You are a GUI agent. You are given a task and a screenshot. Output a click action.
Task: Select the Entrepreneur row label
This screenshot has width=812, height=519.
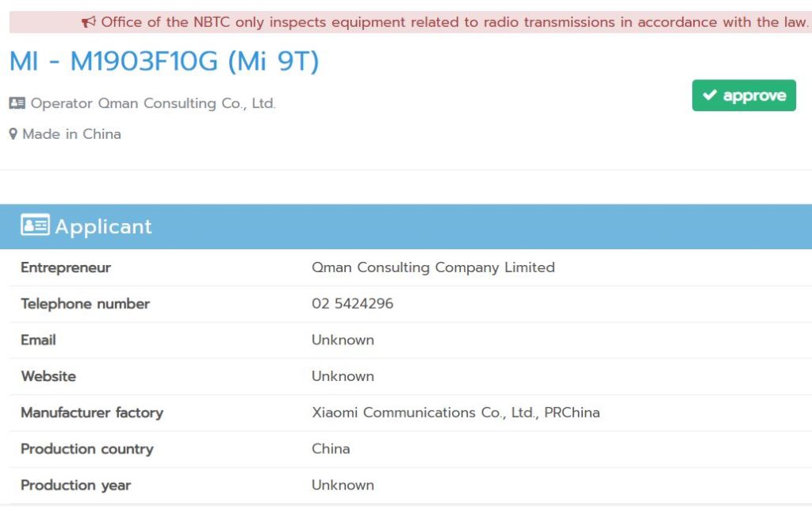coord(66,267)
